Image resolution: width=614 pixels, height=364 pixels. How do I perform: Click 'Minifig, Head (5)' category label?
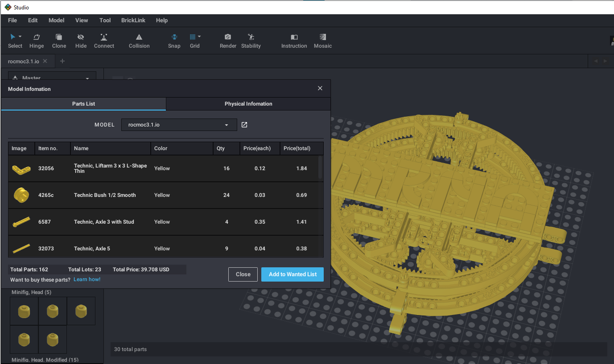(x=32, y=292)
